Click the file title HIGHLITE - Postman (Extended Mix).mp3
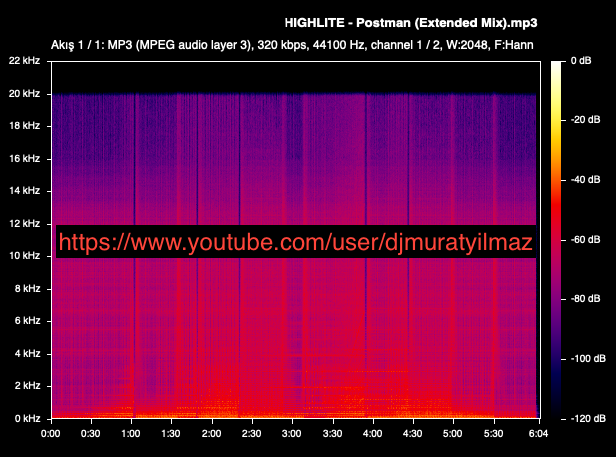The width and height of the screenshot is (616, 457). tap(411, 23)
